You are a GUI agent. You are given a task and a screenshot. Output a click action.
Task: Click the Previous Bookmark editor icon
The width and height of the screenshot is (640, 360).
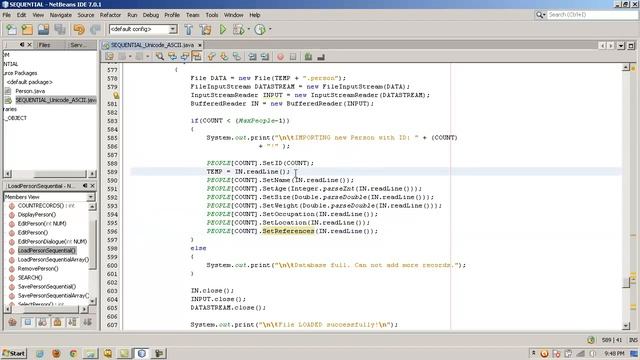click(x=211, y=57)
